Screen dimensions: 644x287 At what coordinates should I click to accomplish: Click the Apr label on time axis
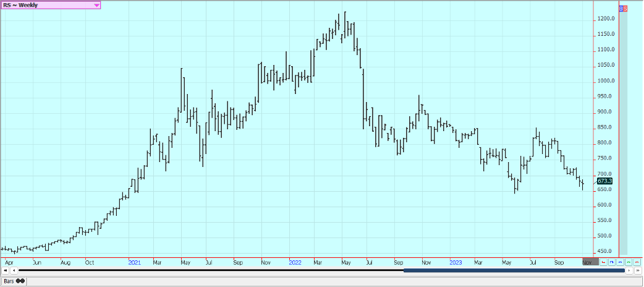9,262
